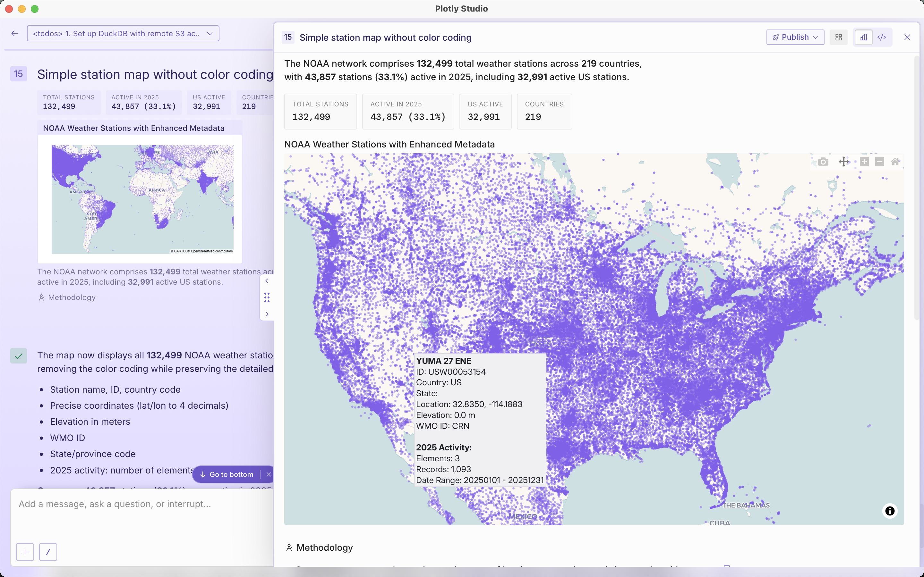Expand panel with right chevron handle

click(x=267, y=314)
